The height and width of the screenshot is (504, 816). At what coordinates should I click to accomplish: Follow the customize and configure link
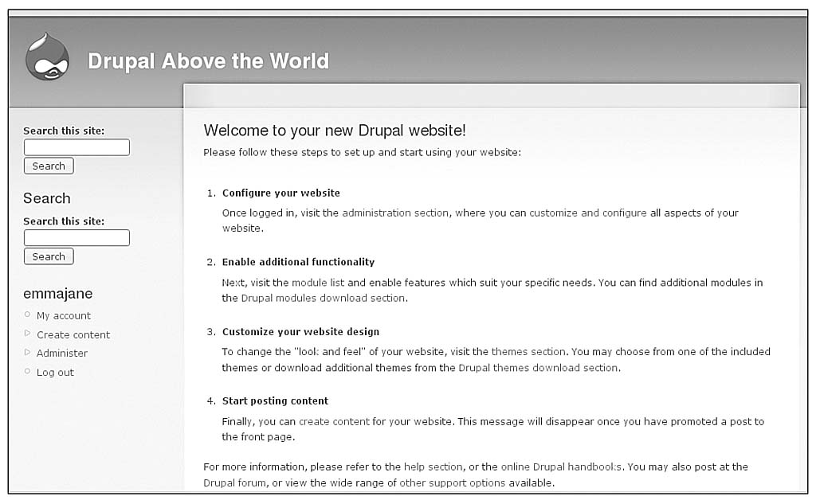588,213
